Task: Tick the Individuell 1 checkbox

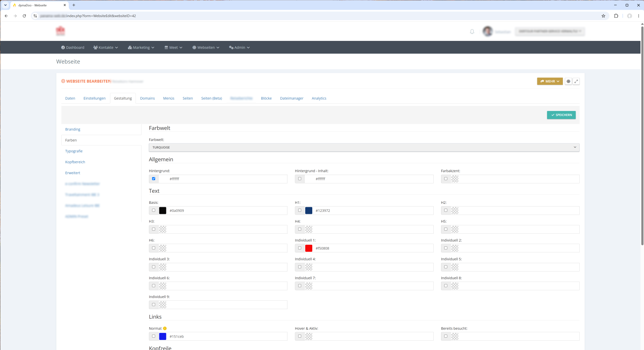Action: (x=300, y=248)
